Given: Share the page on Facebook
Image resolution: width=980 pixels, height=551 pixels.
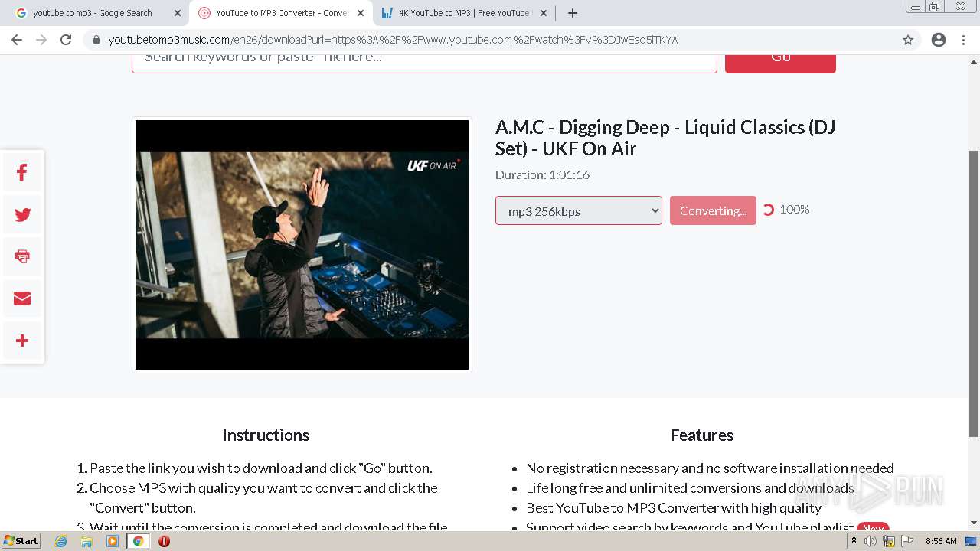Looking at the screenshot, I should click(22, 173).
